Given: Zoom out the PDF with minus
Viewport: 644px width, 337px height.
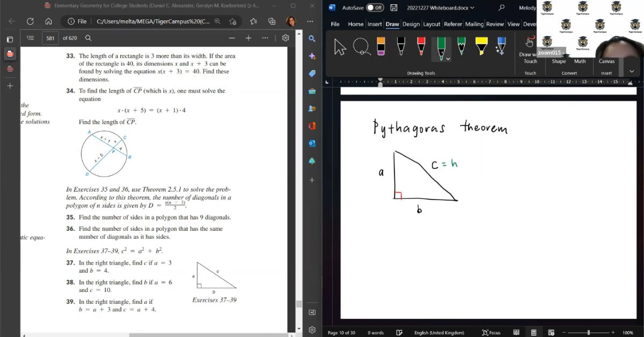Looking at the screenshot, I should [232, 38].
